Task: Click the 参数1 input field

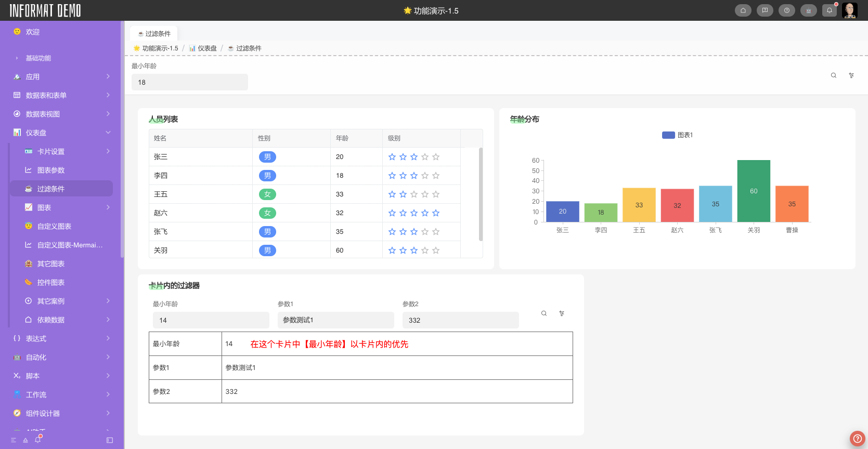Action: tap(335, 320)
